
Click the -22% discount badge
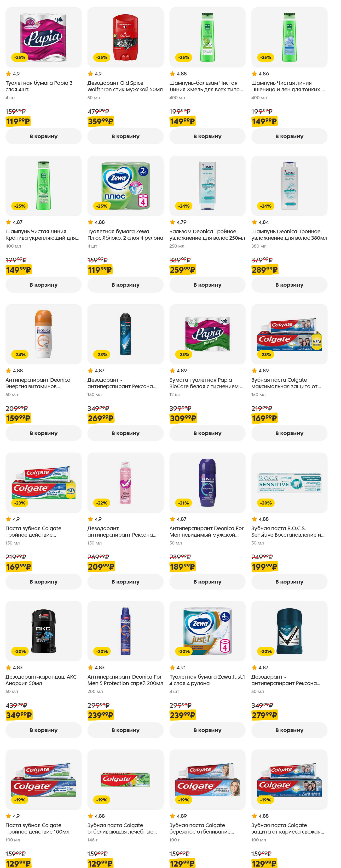[102, 503]
